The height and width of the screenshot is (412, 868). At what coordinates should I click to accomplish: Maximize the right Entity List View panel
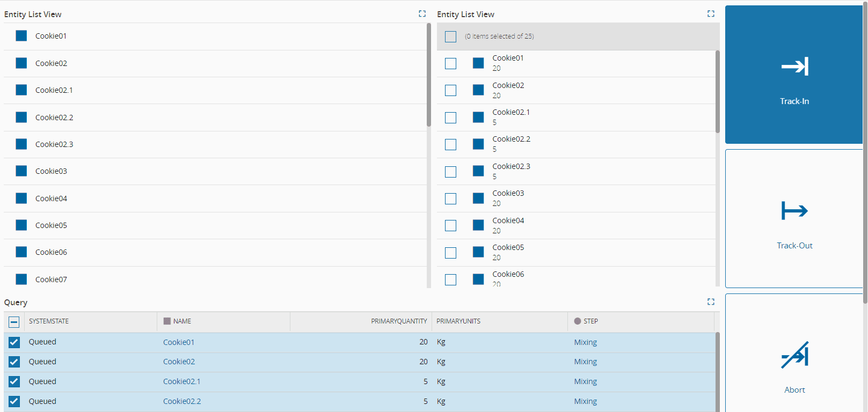tap(711, 14)
